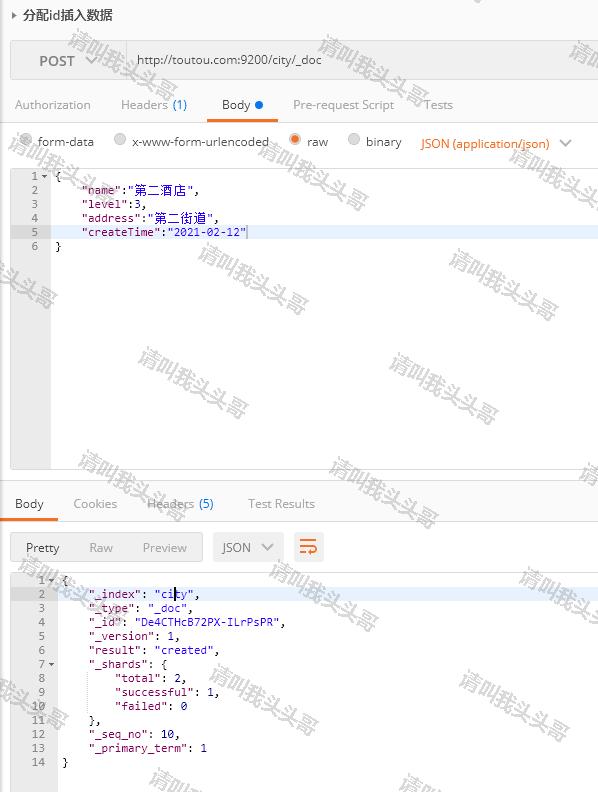Click the "_index": "city" response line
Image resolution: width=598 pixels, height=792 pixels.
point(144,595)
